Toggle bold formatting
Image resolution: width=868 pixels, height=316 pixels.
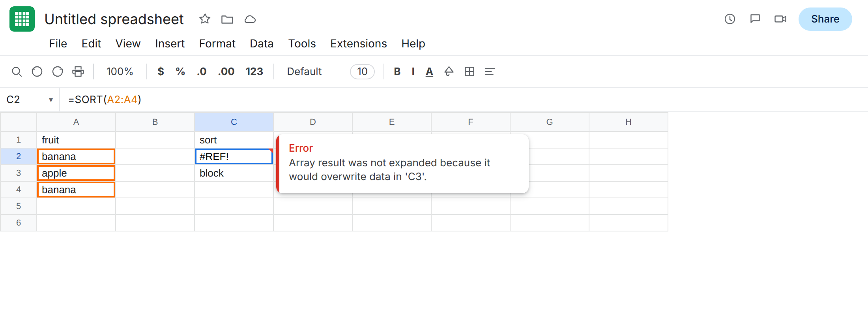coord(397,71)
